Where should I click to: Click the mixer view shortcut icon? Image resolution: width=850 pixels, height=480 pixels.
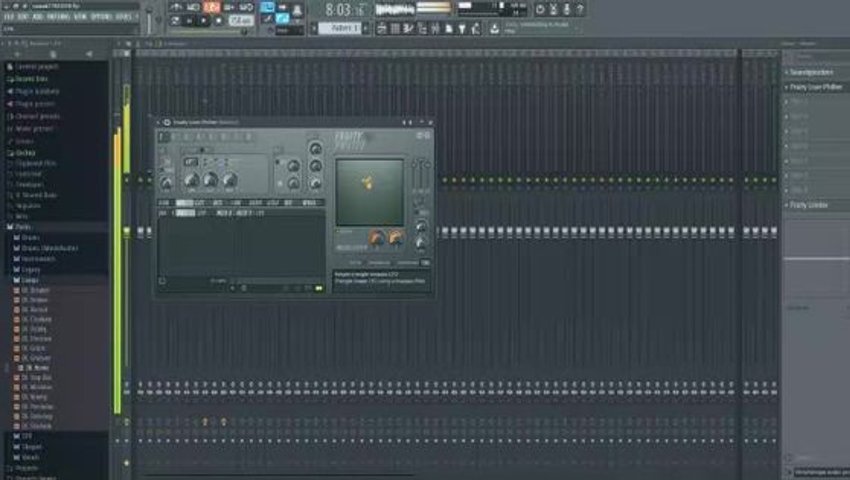tap(435, 28)
